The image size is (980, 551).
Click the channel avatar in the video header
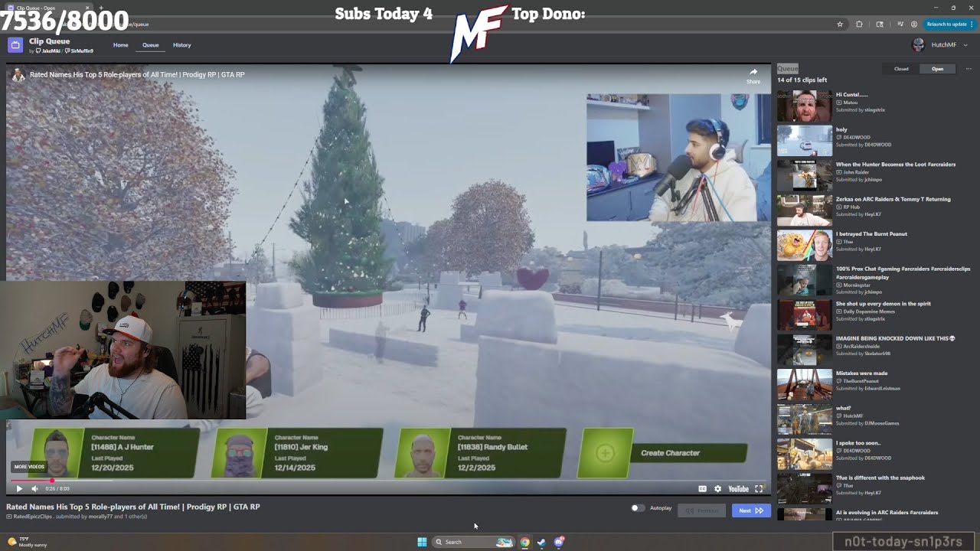click(18, 75)
